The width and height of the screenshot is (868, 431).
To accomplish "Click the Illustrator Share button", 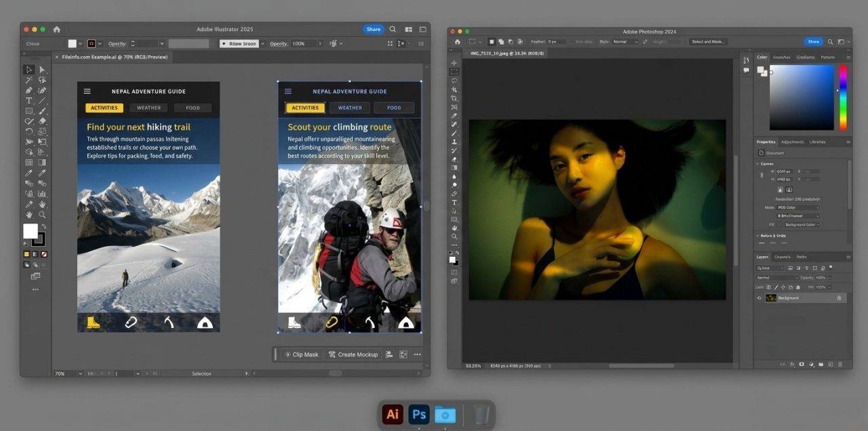I will [374, 29].
